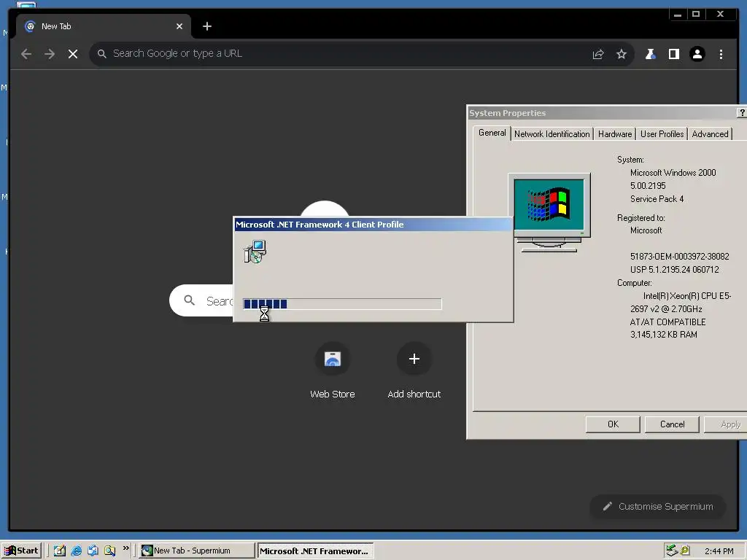Open the profile avatar icon

[x=697, y=54]
